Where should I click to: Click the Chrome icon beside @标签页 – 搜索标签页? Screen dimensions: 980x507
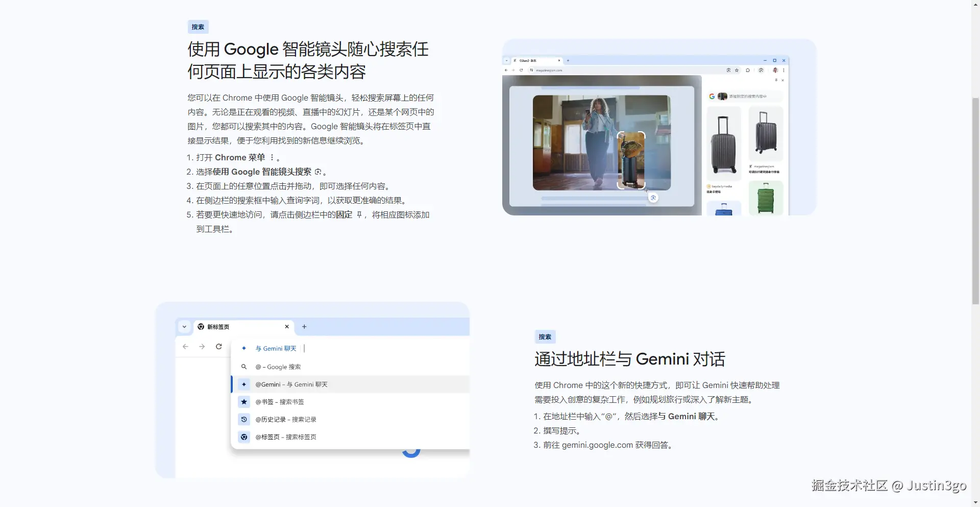(244, 437)
